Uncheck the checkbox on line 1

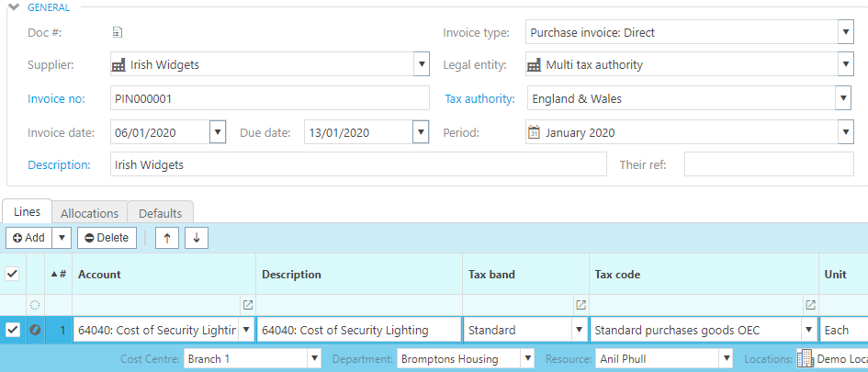click(x=12, y=331)
